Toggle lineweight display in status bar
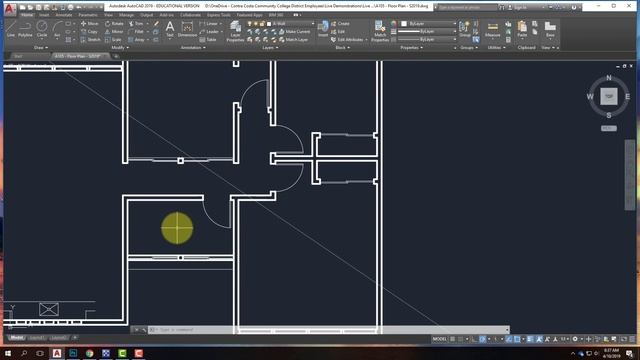This screenshot has width=640, height=360. pyautogui.click(x=530, y=339)
